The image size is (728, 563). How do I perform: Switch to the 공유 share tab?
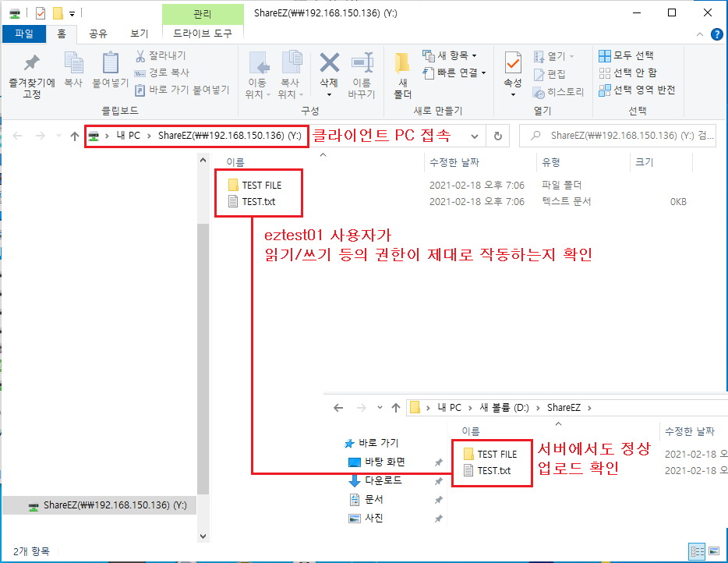coord(98,34)
